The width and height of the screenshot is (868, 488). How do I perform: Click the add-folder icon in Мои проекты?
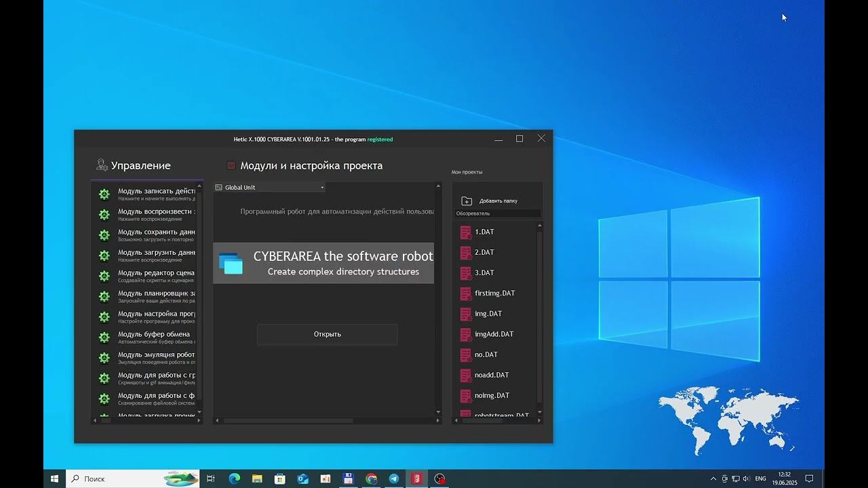tap(467, 201)
